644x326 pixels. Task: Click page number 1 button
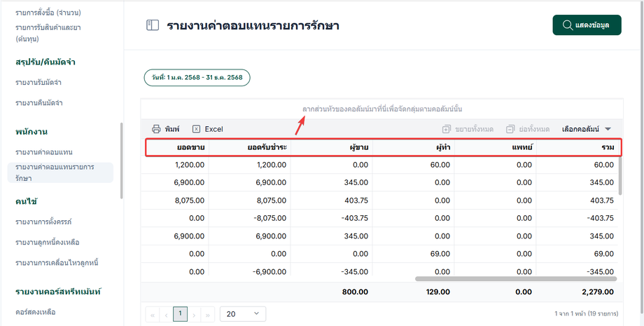point(180,314)
